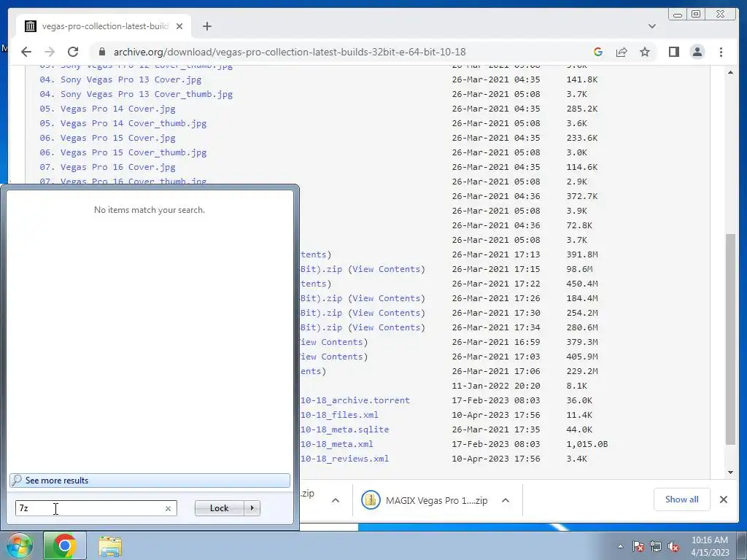Open the 10-18_meta.sqlite link

344,429
